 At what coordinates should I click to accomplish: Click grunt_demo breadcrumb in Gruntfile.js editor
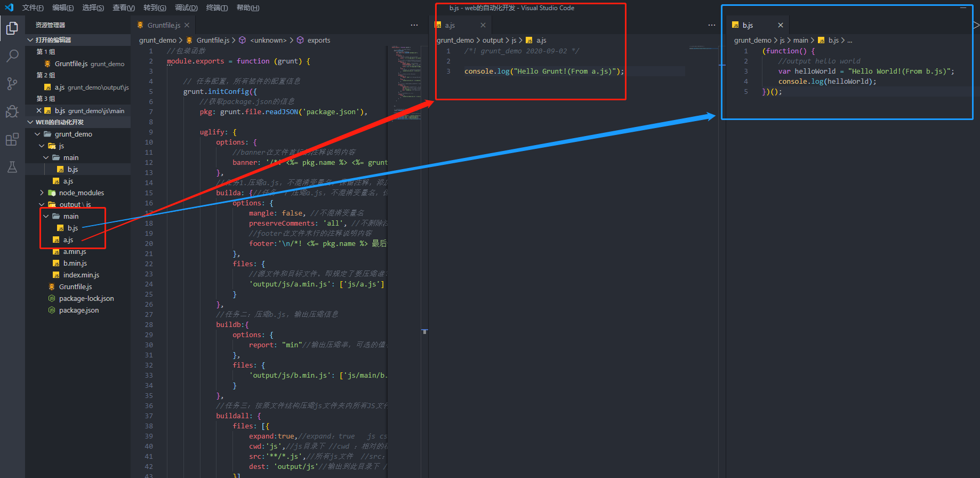tap(158, 40)
